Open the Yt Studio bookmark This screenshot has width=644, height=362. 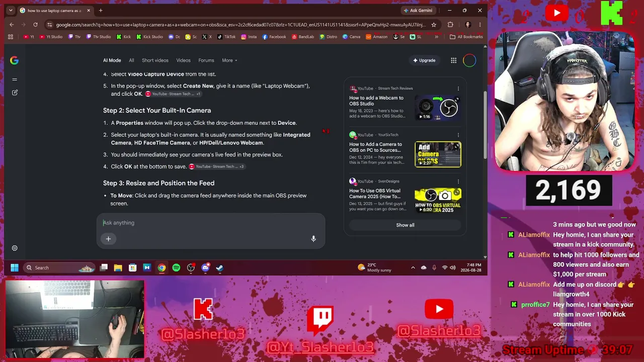click(x=51, y=37)
